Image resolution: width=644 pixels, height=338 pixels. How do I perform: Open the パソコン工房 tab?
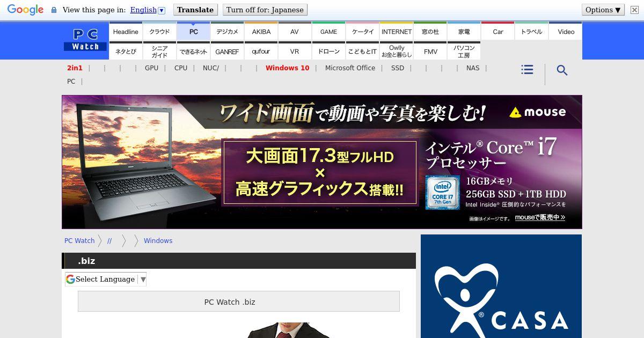464,51
